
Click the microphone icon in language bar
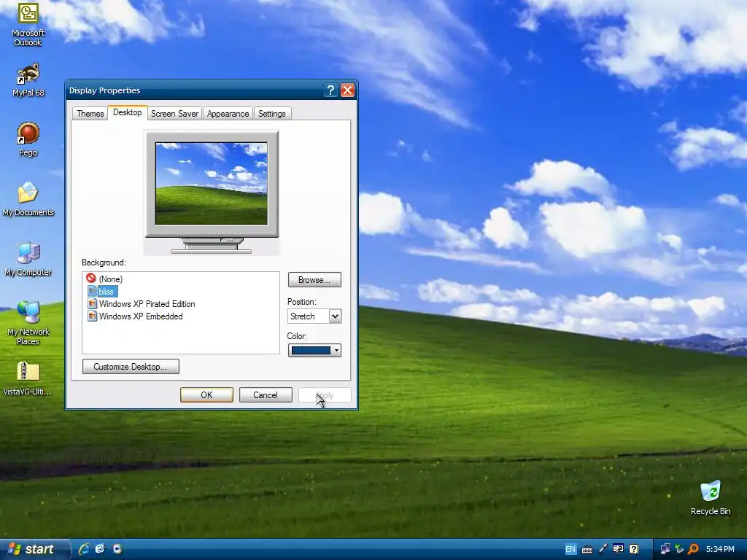[603, 549]
